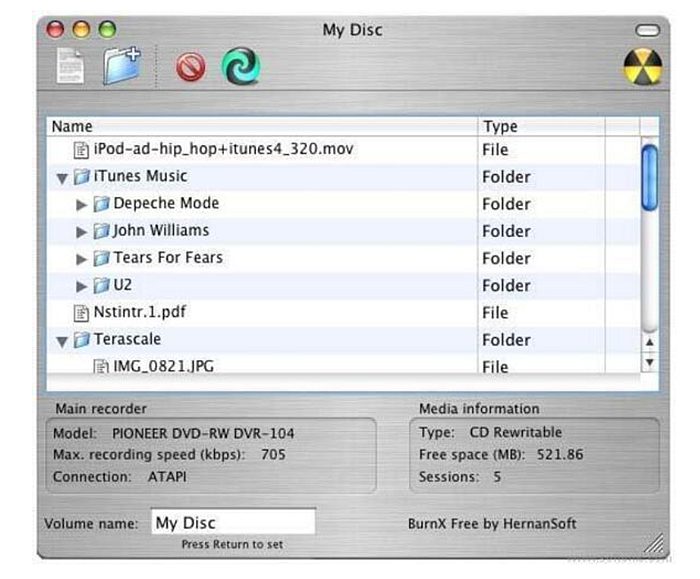Click the scroll down arrow
The height and width of the screenshot is (579, 700).
(650, 362)
